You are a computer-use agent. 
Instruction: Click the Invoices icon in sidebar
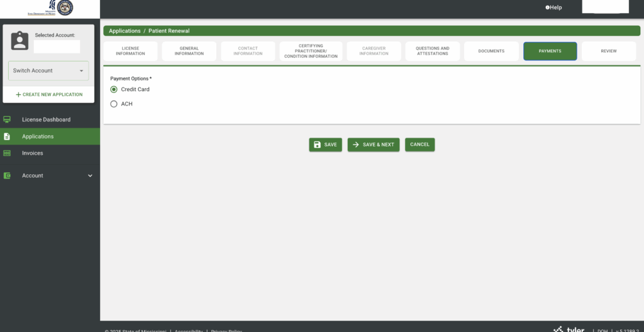pos(7,153)
